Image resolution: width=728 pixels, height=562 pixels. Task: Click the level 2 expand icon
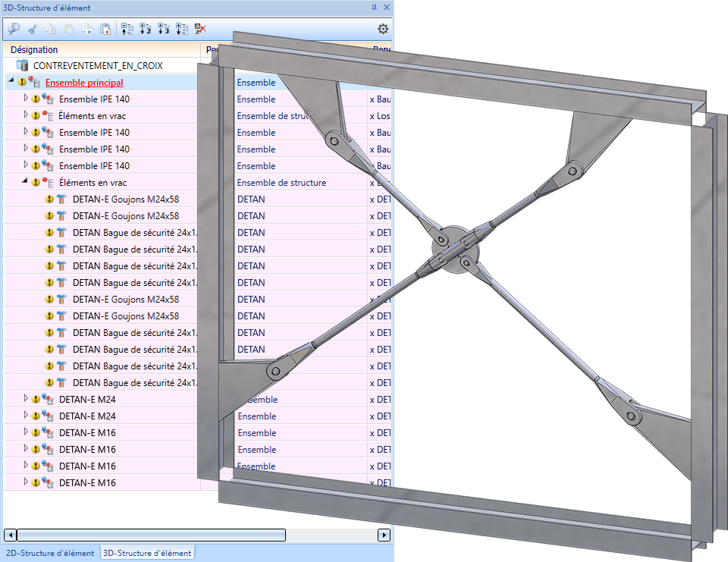[146, 30]
